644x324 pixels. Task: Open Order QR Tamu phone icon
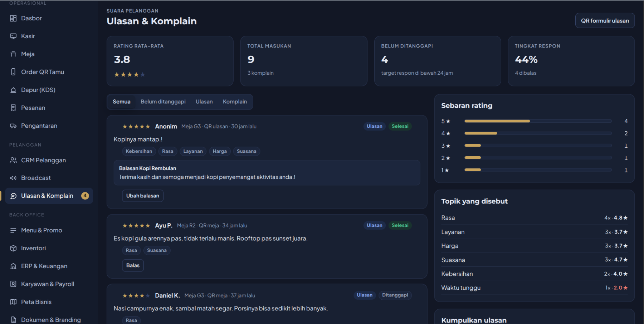(x=13, y=72)
